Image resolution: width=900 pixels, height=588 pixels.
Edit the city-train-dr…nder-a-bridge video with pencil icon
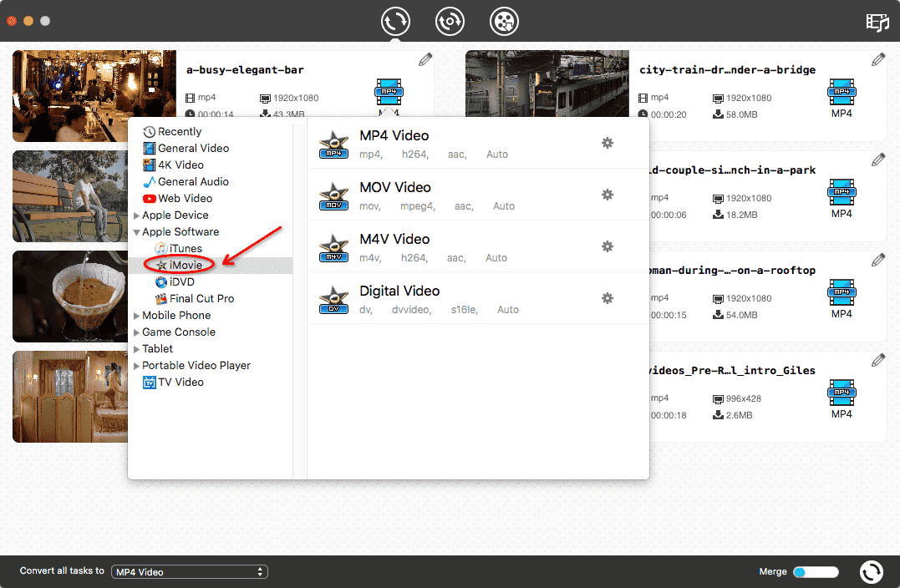coord(877,59)
